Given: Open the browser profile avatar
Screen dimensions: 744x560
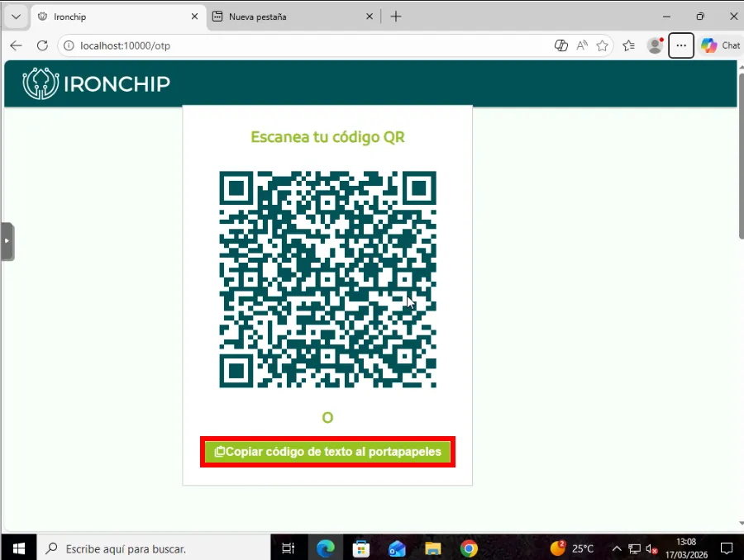Looking at the screenshot, I should pos(655,45).
